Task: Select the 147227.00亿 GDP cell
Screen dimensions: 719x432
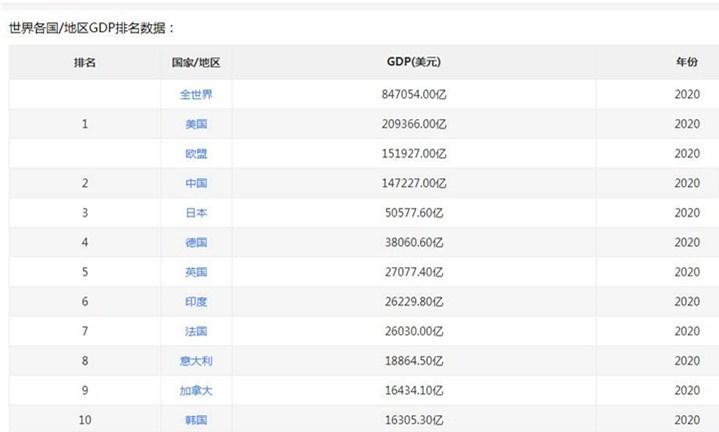Action: [414, 183]
